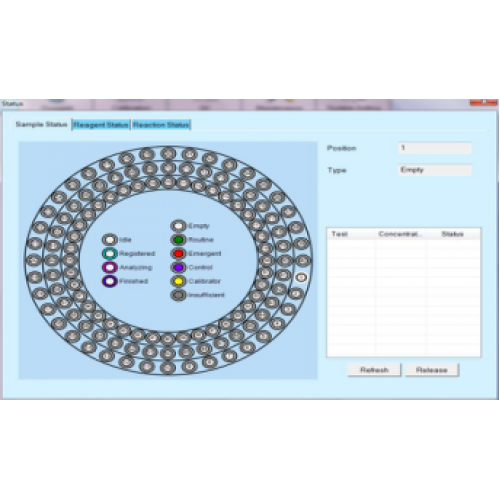The height and width of the screenshot is (500, 500).
Task: Click the Idle legend icon
Action: 110,240
